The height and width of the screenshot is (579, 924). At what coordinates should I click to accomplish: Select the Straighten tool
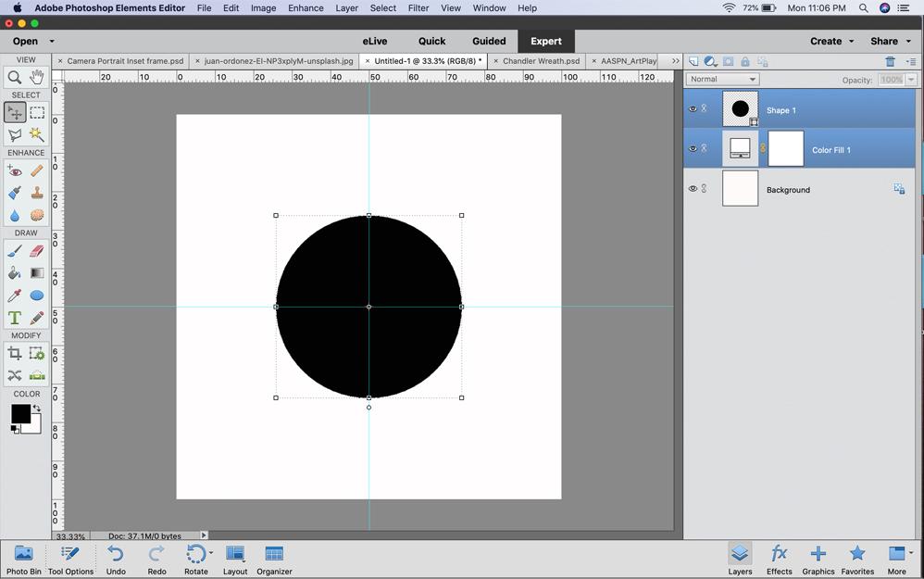pyautogui.click(x=37, y=375)
